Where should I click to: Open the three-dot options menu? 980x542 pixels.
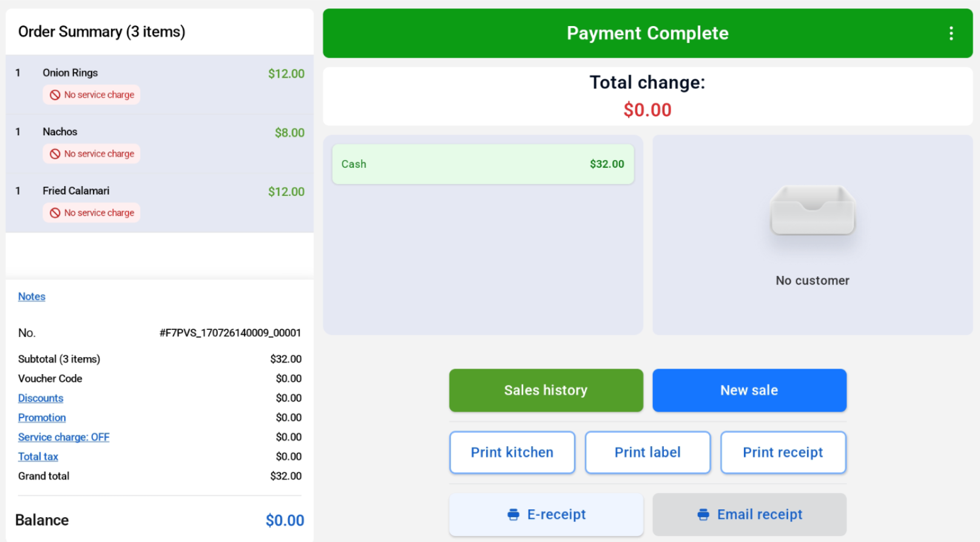point(951,33)
